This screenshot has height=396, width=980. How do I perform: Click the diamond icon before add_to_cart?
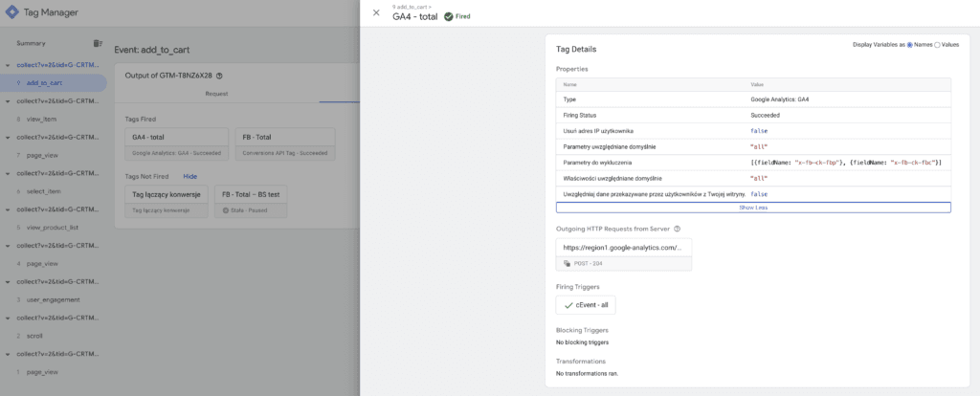(x=19, y=82)
